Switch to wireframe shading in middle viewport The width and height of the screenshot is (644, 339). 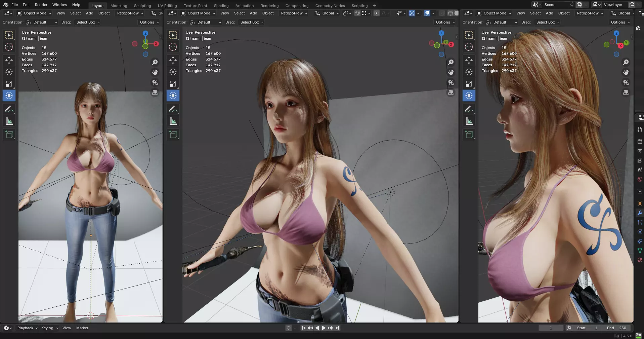click(x=450, y=13)
